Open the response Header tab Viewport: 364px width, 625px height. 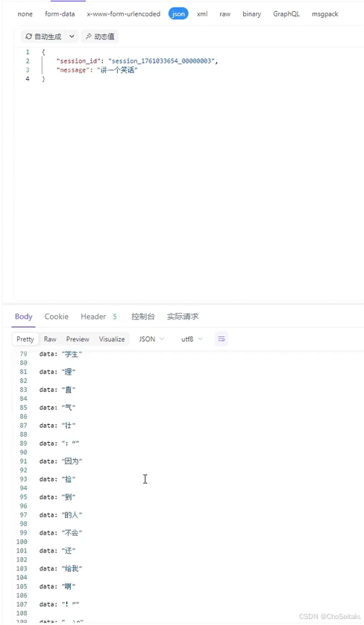[93, 317]
